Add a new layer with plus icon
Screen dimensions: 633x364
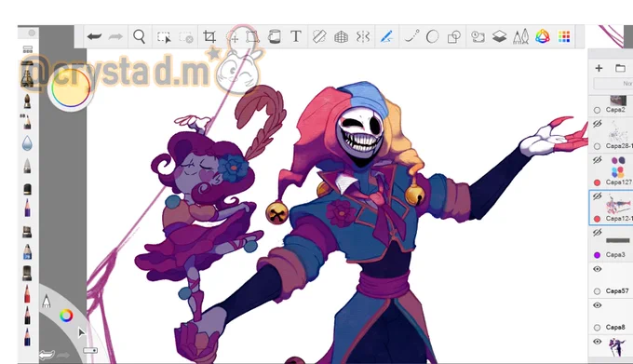(x=599, y=68)
